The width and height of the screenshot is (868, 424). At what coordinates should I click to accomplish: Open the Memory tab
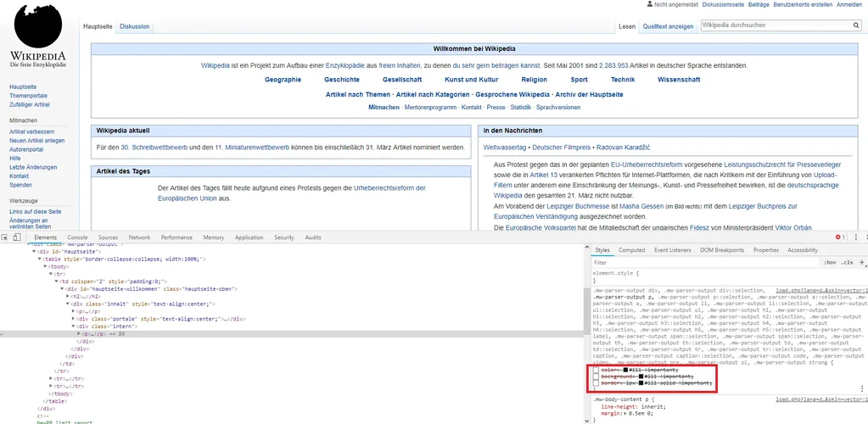click(214, 237)
